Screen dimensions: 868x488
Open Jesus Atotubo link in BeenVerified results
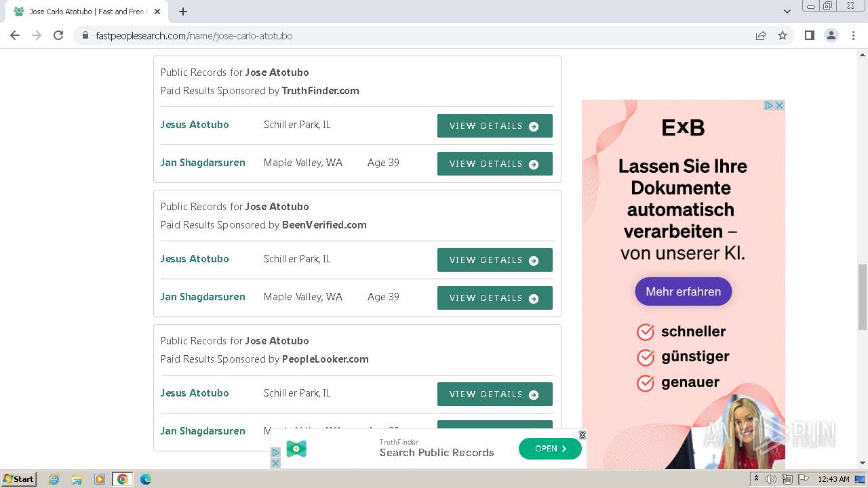click(195, 259)
